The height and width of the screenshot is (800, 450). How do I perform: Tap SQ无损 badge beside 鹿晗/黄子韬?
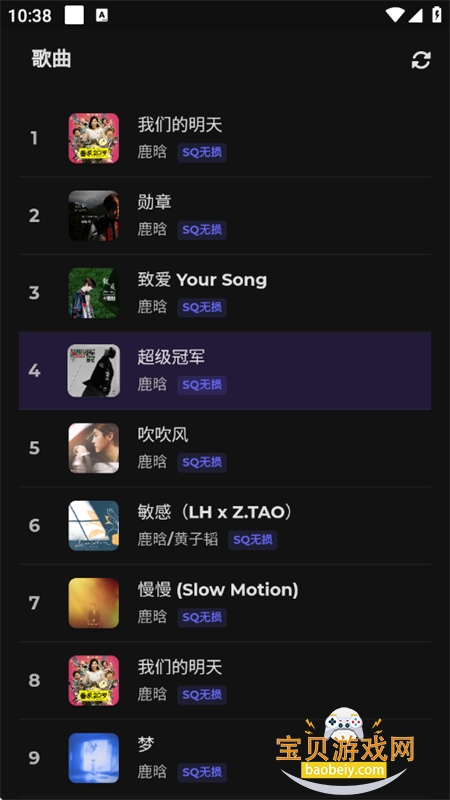[253, 540]
